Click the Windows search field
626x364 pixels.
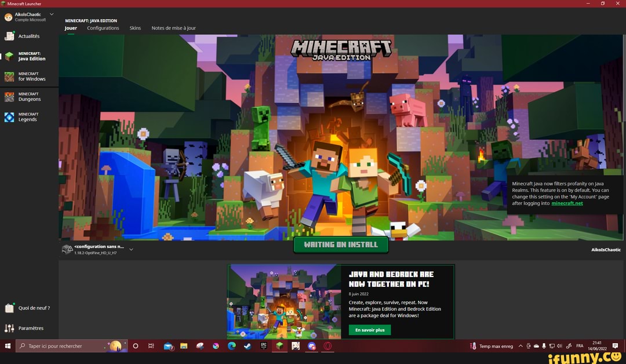(x=64, y=346)
